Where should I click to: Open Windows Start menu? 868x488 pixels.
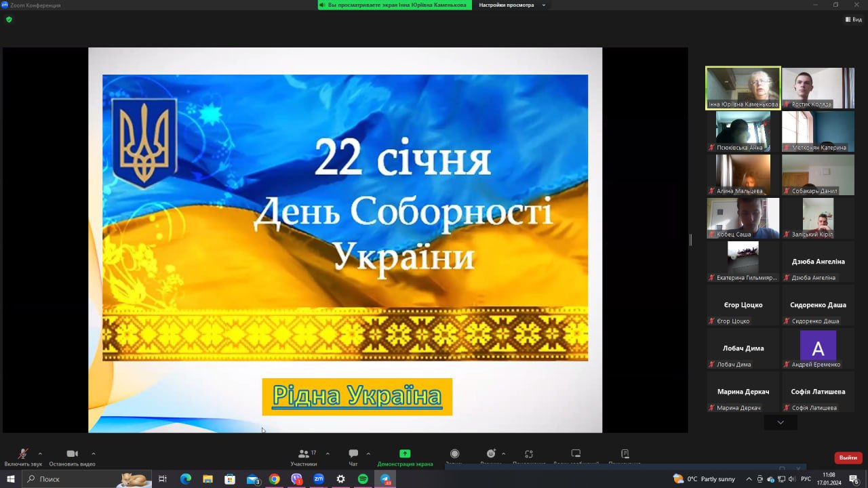11,479
